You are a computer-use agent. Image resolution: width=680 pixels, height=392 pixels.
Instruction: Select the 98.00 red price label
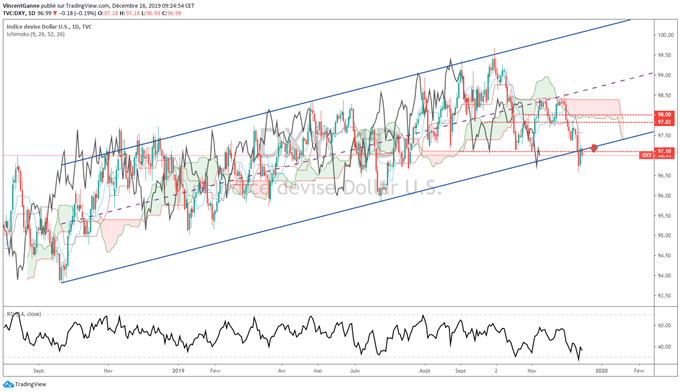(x=664, y=114)
